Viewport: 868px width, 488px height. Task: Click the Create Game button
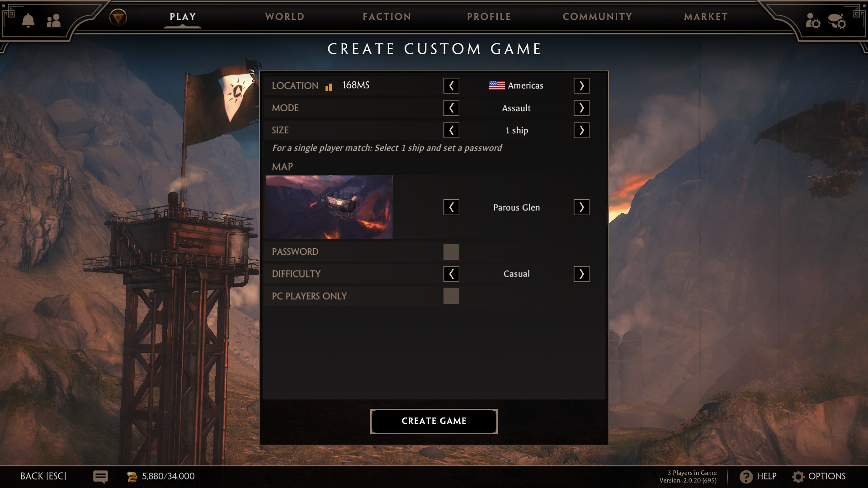pos(434,421)
